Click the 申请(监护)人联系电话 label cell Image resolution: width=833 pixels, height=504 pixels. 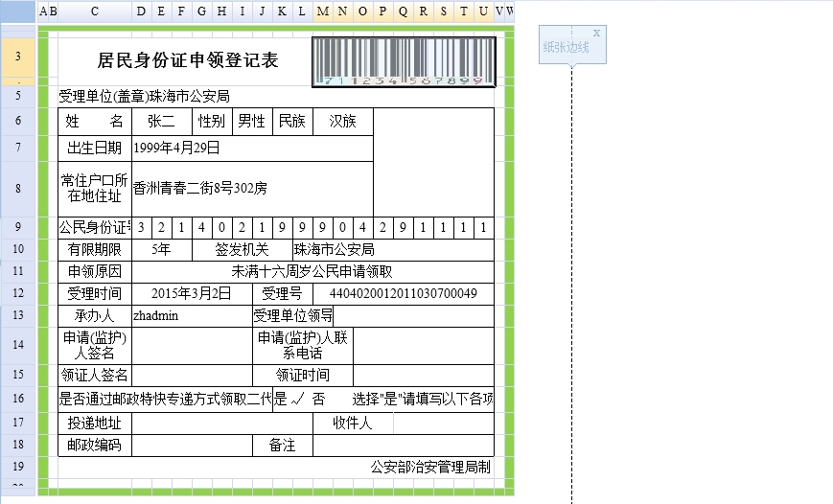coord(303,346)
